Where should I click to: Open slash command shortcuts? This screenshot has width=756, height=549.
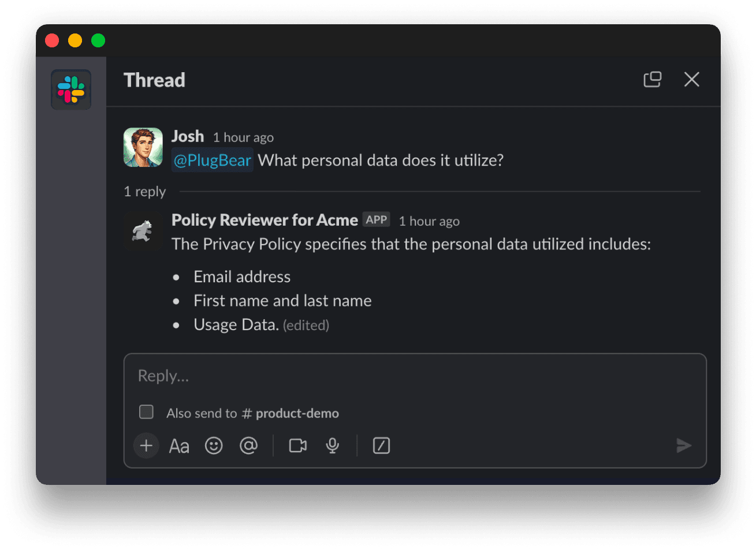381,445
